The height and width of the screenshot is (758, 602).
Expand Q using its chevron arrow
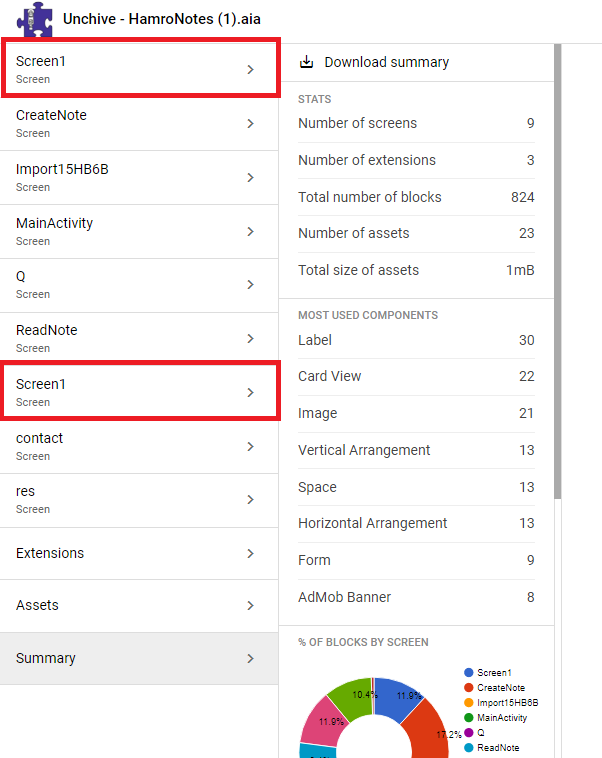tap(250, 285)
